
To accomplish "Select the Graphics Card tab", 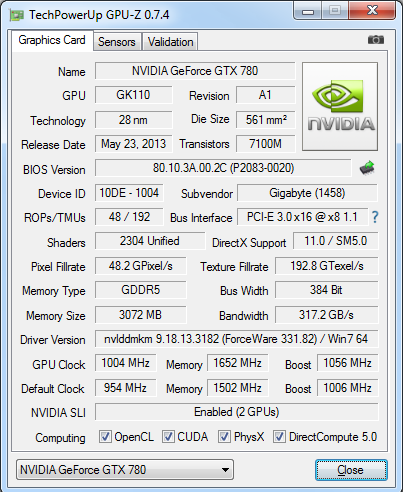I will pos(52,40).
